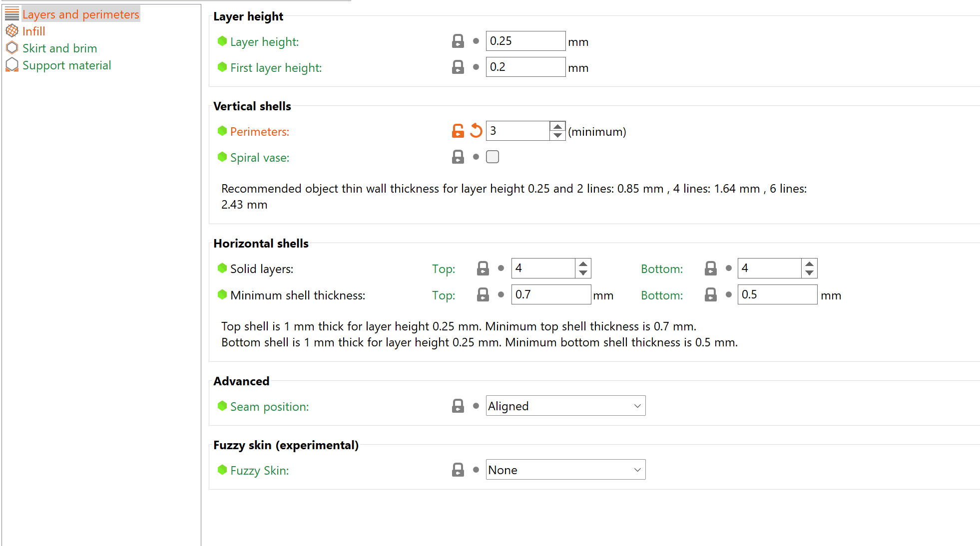Open the Fuzzy Skin dropdown
Viewport: 980px width, 546px height.
tap(565, 470)
